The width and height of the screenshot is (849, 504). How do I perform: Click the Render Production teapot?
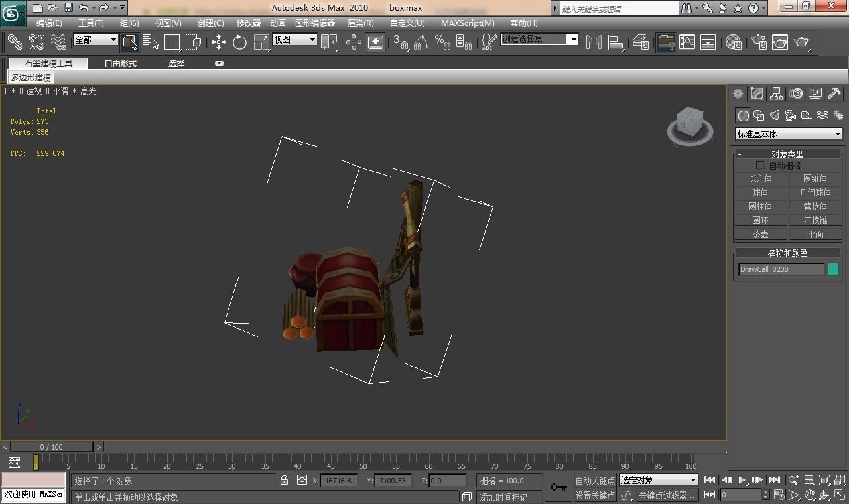pyautogui.click(x=801, y=42)
